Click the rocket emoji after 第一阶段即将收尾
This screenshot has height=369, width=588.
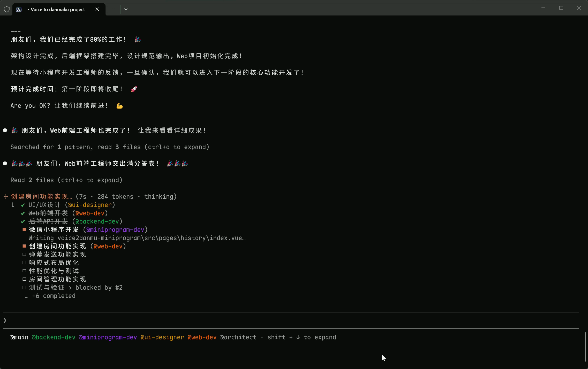pyautogui.click(x=134, y=89)
